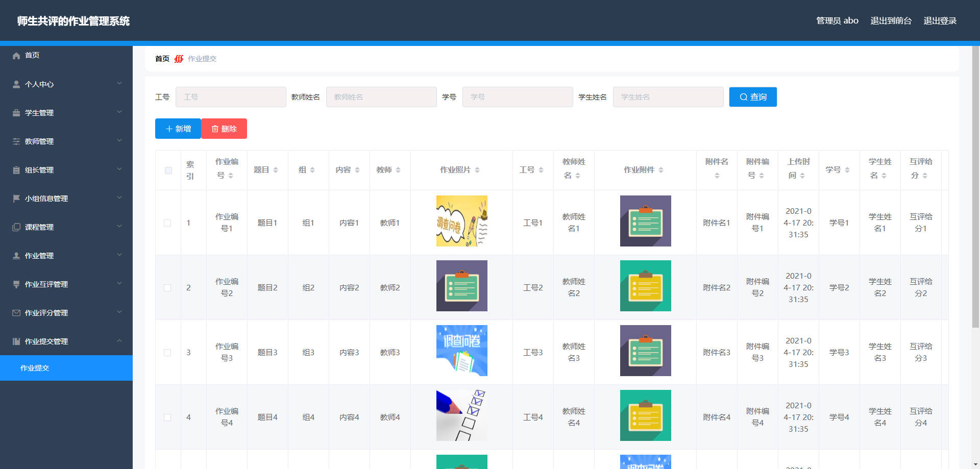Click the sort arrows on 学号 column
Screen dimensions: 980x469
(x=847, y=170)
